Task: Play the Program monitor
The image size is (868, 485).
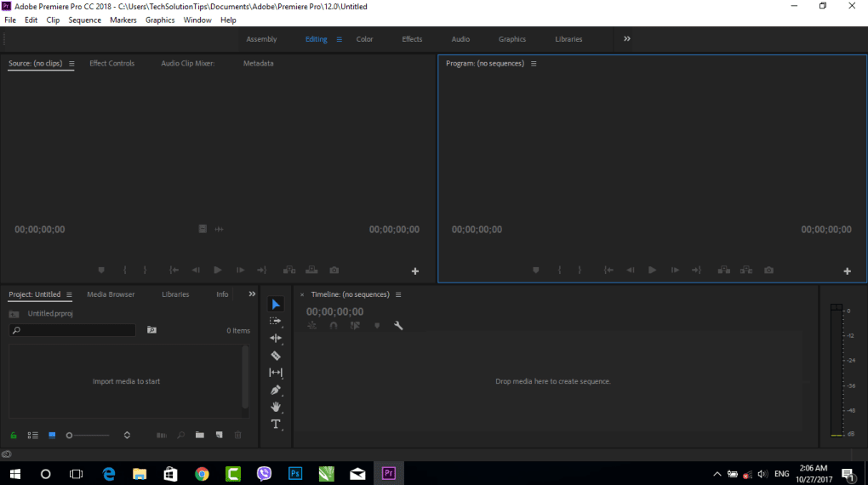Action: click(652, 271)
